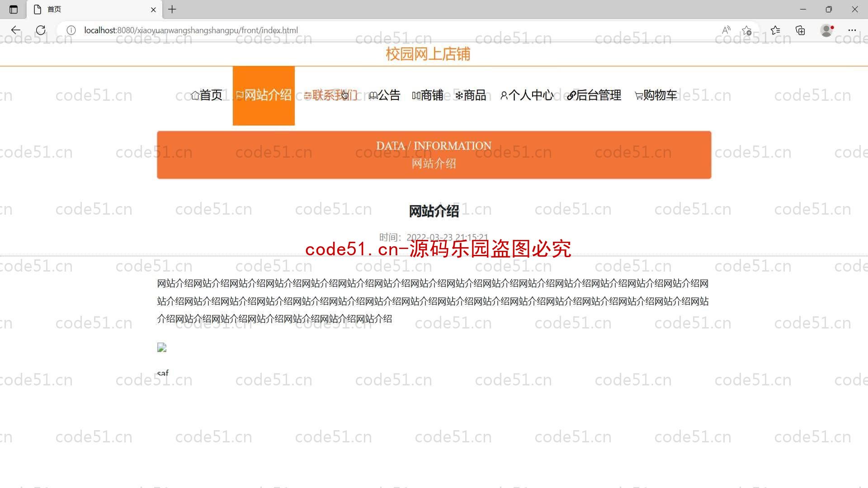The height and width of the screenshot is (488, 868).
Task: Toggle the orange DATA/INFORMATION banner
Action: coord(434,154)
